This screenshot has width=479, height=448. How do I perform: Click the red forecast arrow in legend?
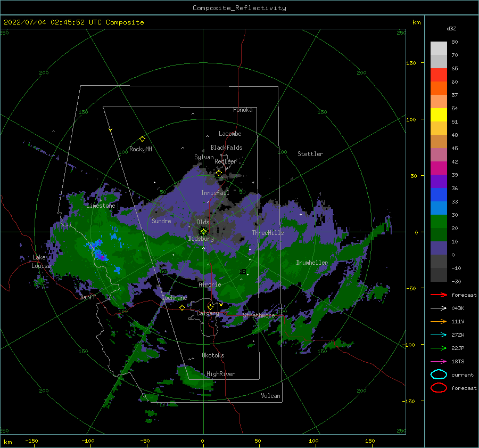pyautogui.click(x=439, y=295)
